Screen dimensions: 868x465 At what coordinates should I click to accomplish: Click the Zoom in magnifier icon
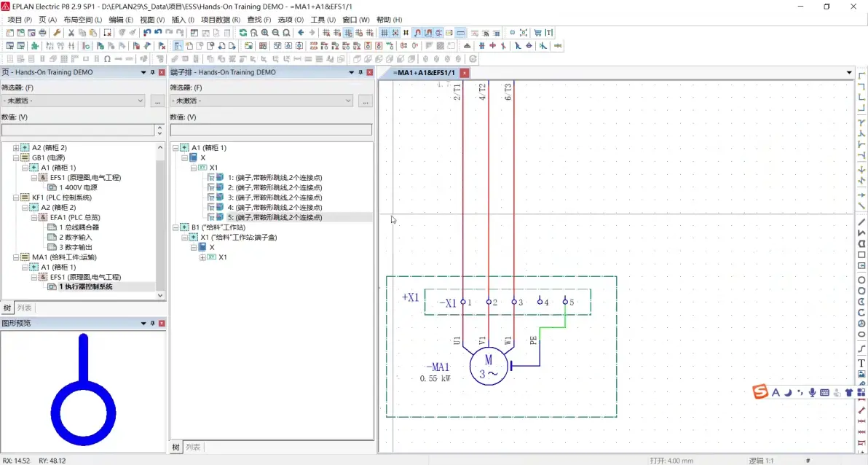coord(264,33)
